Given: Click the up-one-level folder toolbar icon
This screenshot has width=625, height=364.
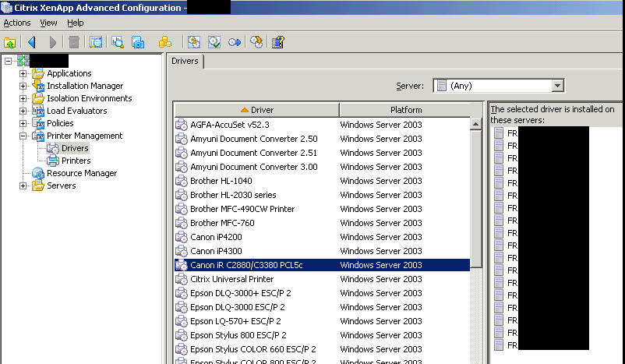Looking at the screenshot, I should pyautogui.click(x=9, y=42).
